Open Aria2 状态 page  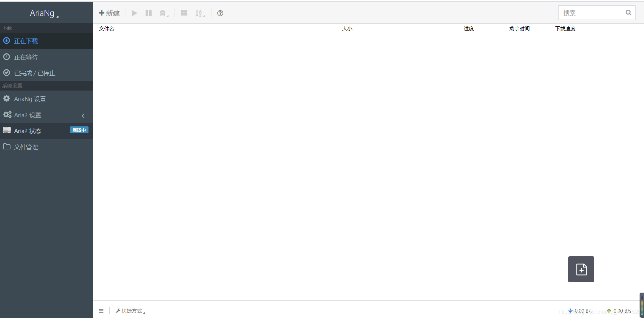click(x=46, y=131)
